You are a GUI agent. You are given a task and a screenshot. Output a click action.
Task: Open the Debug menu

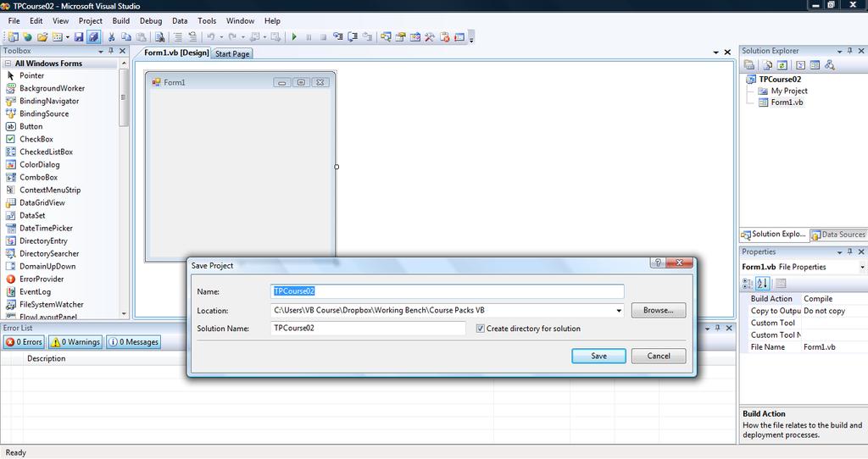151,21
